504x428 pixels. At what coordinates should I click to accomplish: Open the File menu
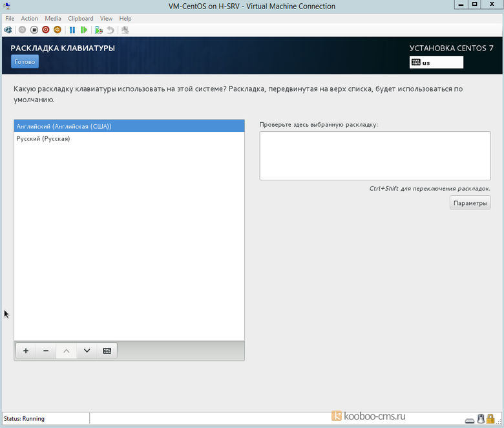(x=10, y=18)
